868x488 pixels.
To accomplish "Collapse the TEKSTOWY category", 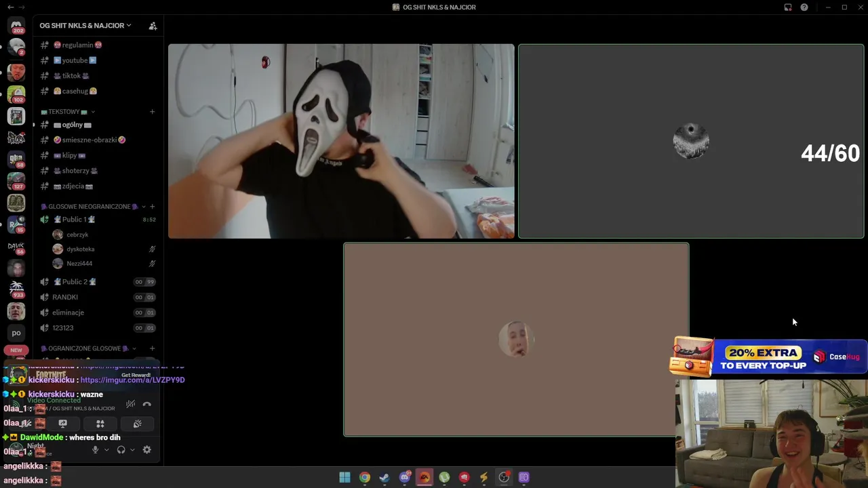I will tap(68, 112).
